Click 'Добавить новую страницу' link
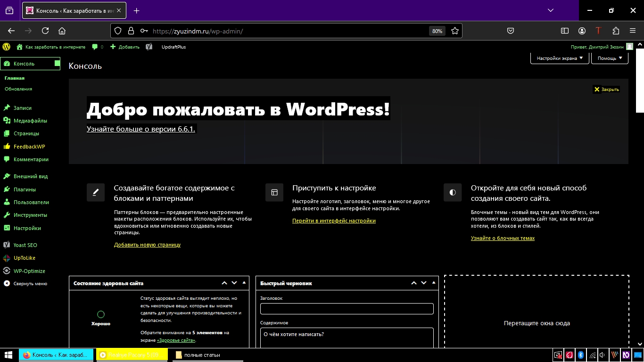 pyautogui.click(x=147, y=245)
